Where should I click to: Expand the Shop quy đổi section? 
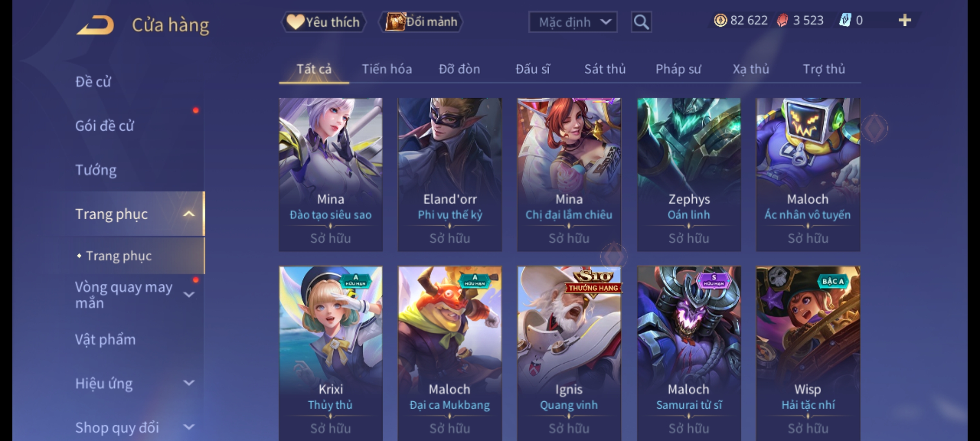point(189,427)
